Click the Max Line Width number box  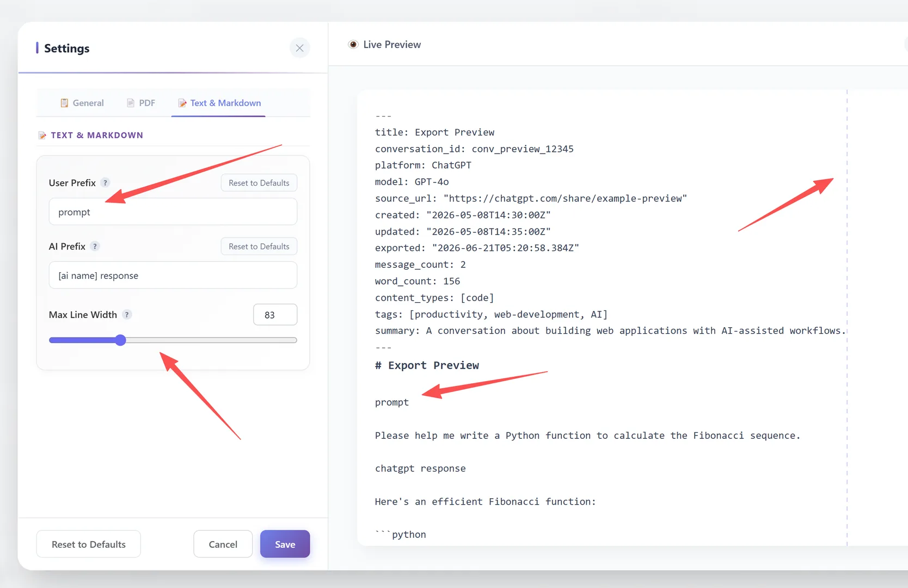click(275, 315)
